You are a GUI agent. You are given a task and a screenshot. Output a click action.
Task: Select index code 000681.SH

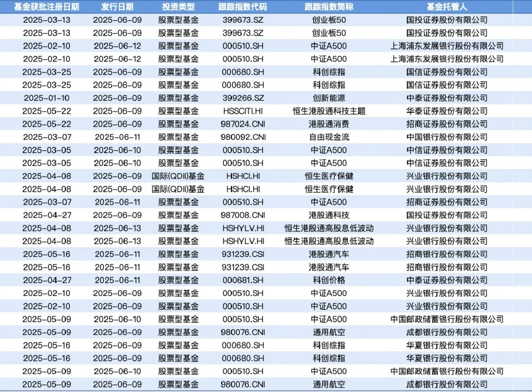click(242, 280)
